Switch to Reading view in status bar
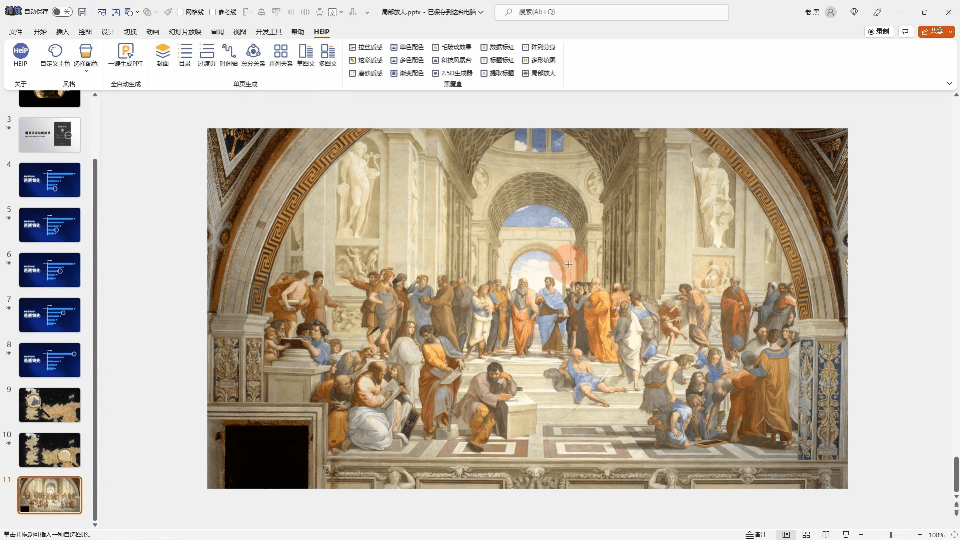 pyautogui.click(x=826, y=534)
